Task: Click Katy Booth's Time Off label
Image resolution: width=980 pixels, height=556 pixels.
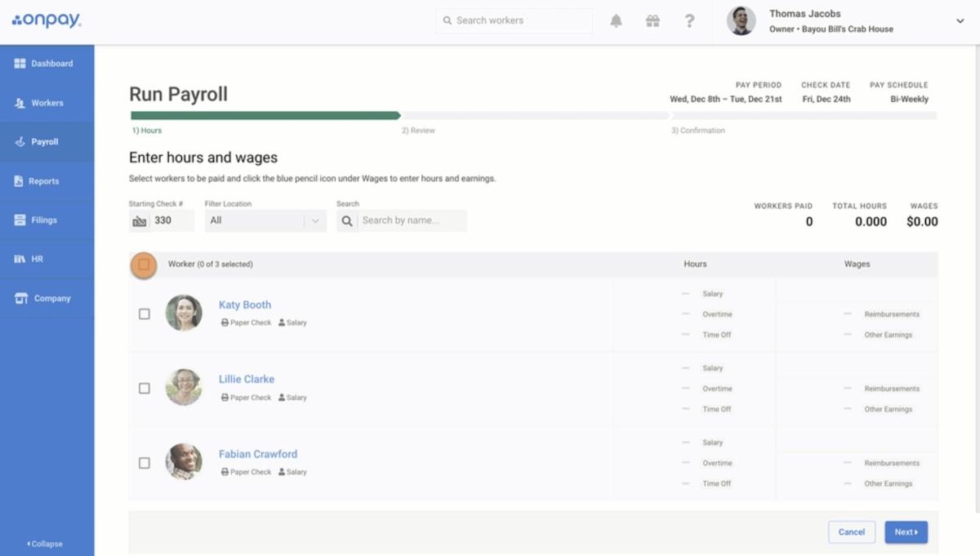Action: (x=716, y=335)
